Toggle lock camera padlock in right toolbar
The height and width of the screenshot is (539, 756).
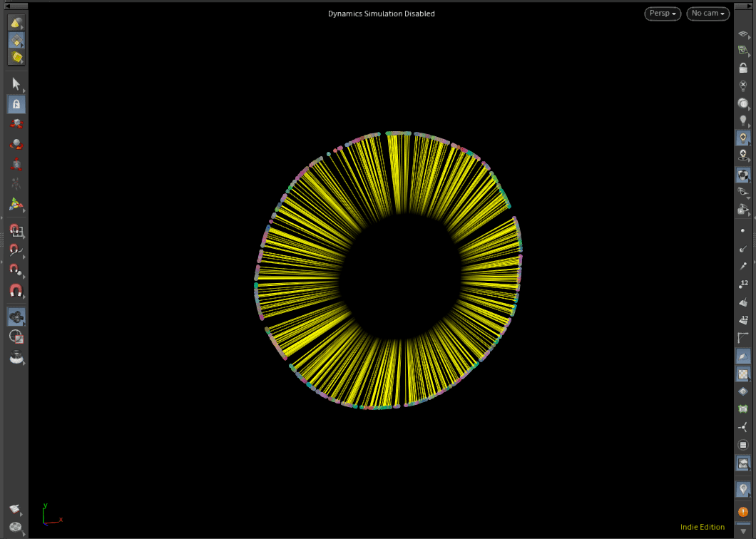click(743, 67)
